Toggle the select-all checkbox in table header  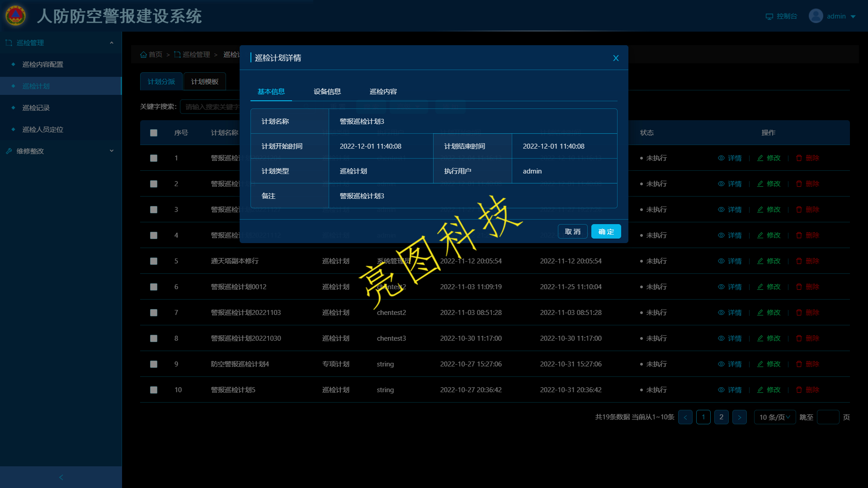click(154, 133)
